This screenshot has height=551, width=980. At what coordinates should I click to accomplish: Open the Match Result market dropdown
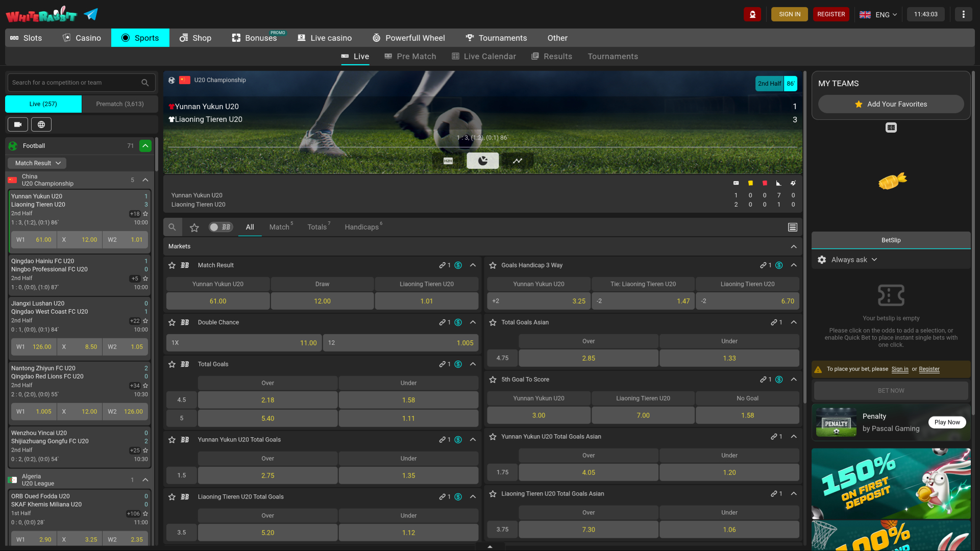[37, 163]
